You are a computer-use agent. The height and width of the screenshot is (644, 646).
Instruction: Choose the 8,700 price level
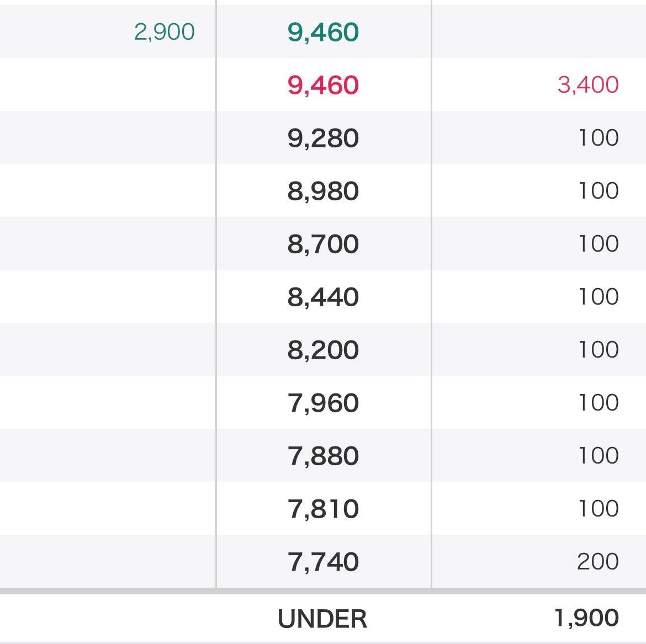point(323,244)
